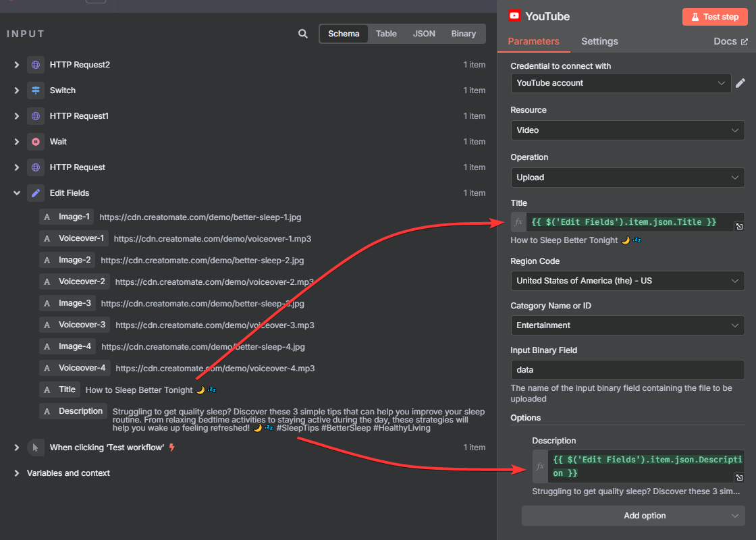Screen dimensions: 756x540
Task: Open the Category dropdown showing Entertainment
Action: click(627, 325)
